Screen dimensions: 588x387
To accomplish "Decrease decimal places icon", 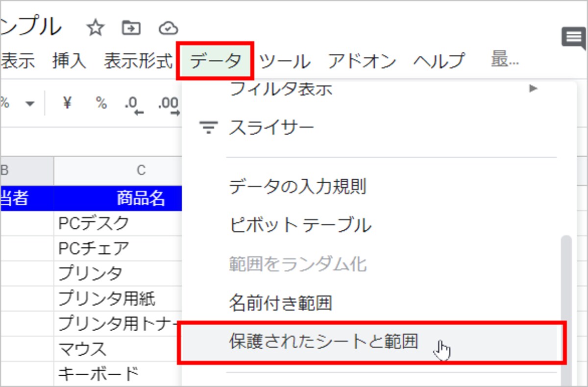I will [x=134, y=105].
